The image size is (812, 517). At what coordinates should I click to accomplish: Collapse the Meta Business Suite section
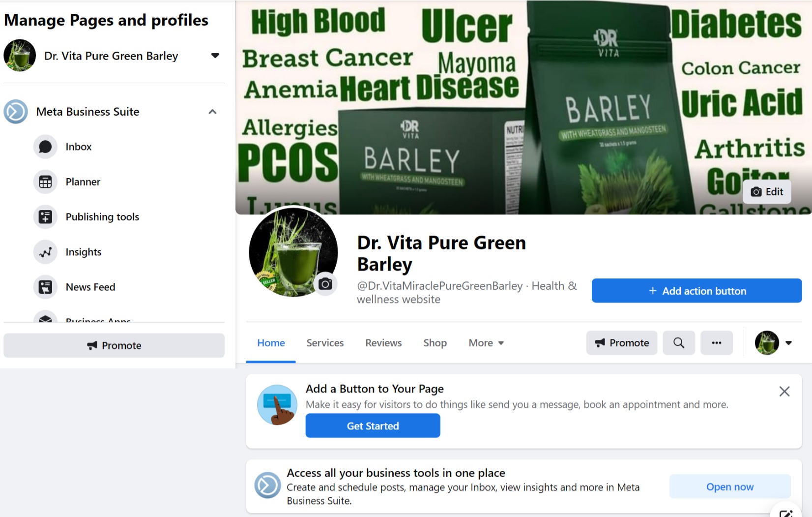coord(212,112)
